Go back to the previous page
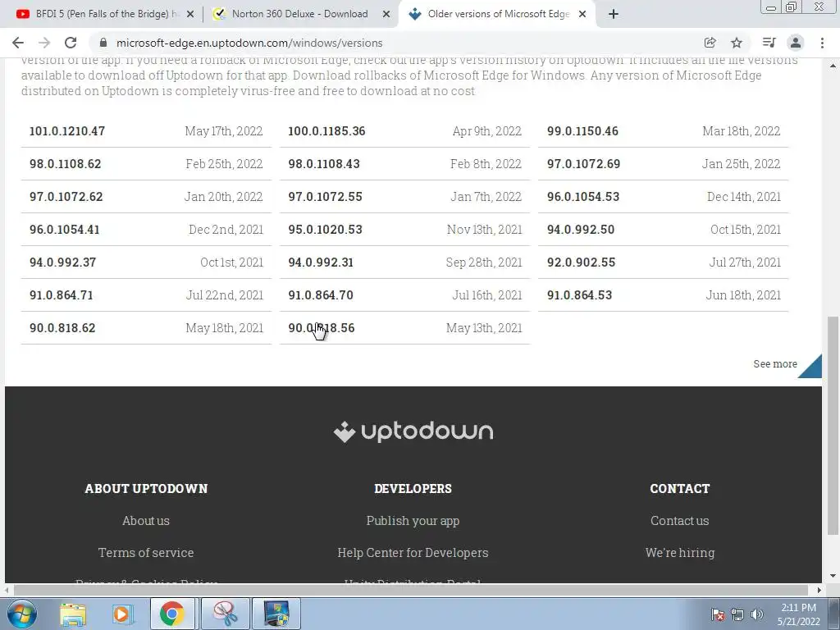The width and height of the screenshot is (840, 630). tap(18, 43)
